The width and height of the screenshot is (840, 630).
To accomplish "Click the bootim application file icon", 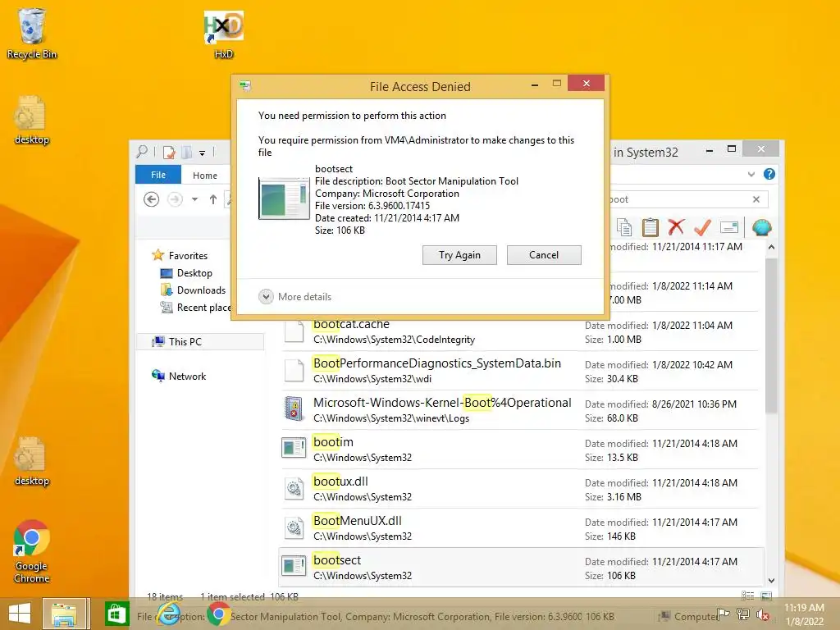I will click(x=294, y=448).
